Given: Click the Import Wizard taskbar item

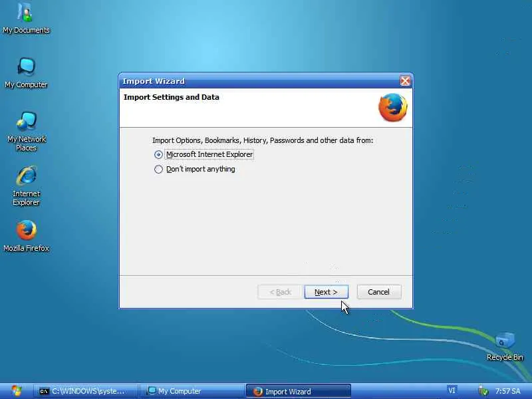Looking at the screenshot, I should tap(298, 391).
